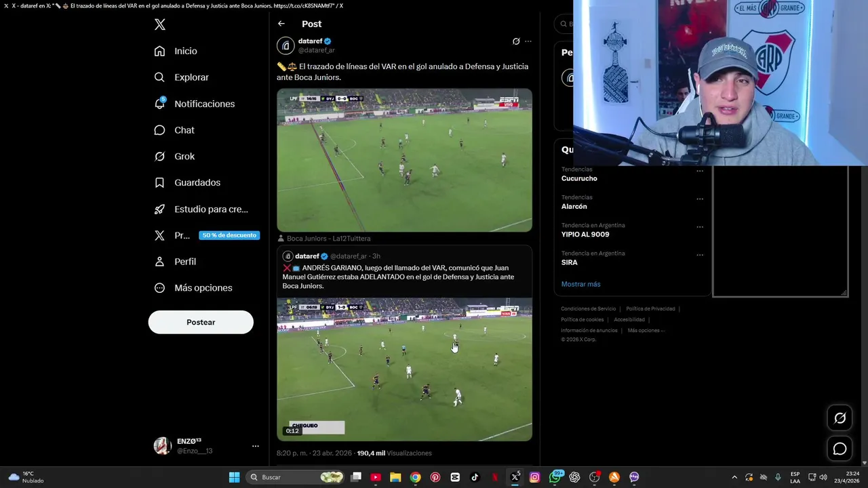Open Google Chrome from the taskbar
868x488 pixels.
(x=415, y=477)
